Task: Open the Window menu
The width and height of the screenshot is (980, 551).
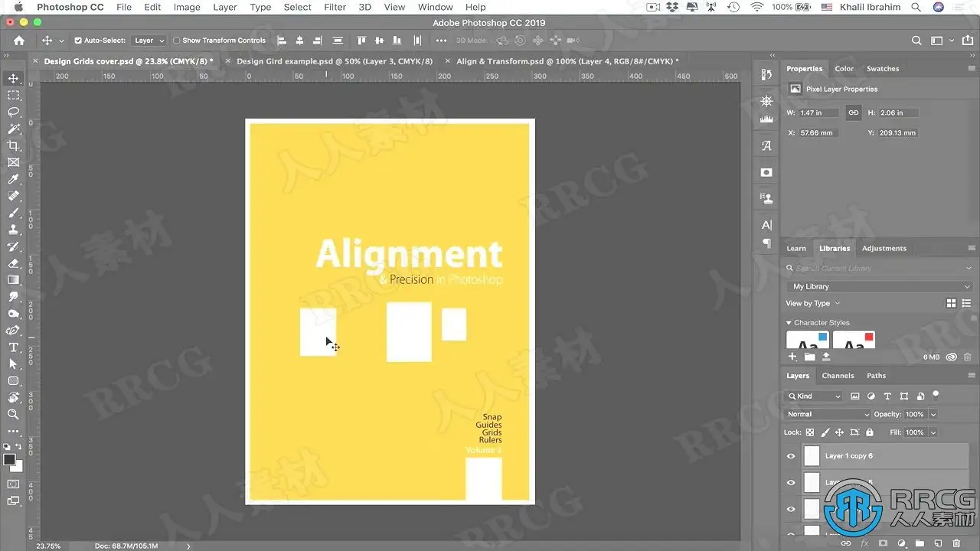Action: pyautogui.click(x=435, y=7)
